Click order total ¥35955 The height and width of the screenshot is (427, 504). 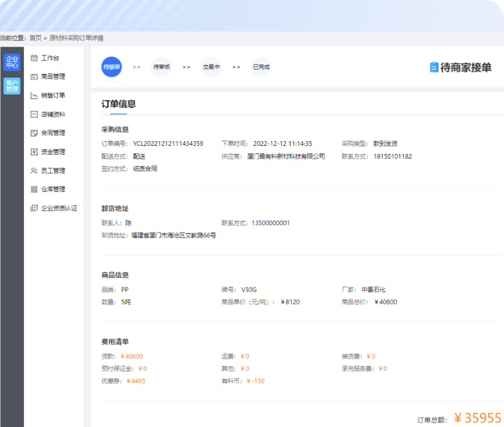(x=478, y=418)
